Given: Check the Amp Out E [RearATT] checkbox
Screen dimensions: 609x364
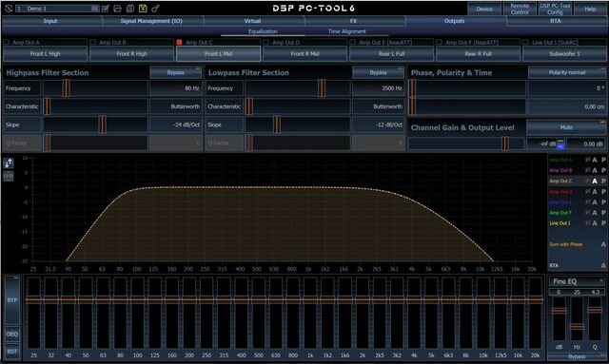Looking at the screenshot, I should click(353, 42).
